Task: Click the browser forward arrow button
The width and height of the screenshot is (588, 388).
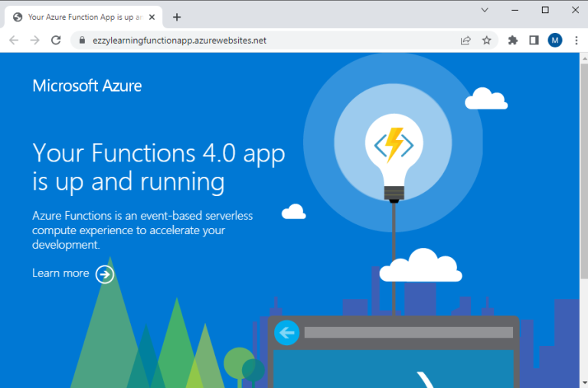Action: [34, 41]
